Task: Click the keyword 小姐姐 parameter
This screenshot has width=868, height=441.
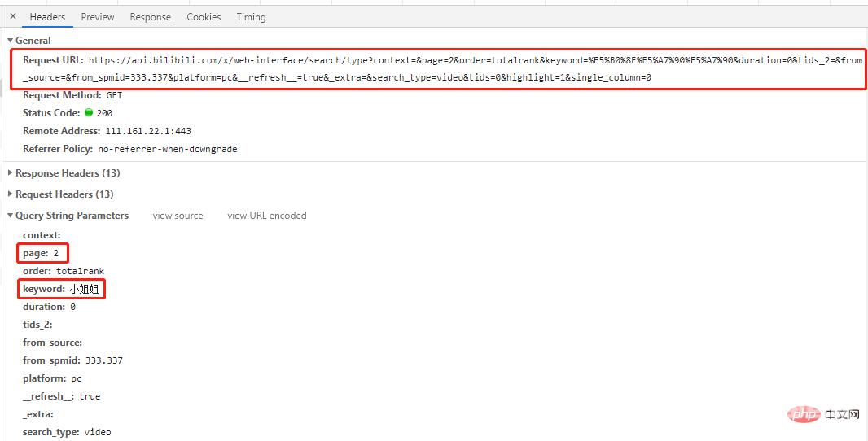Action: (x=61, y=289)
